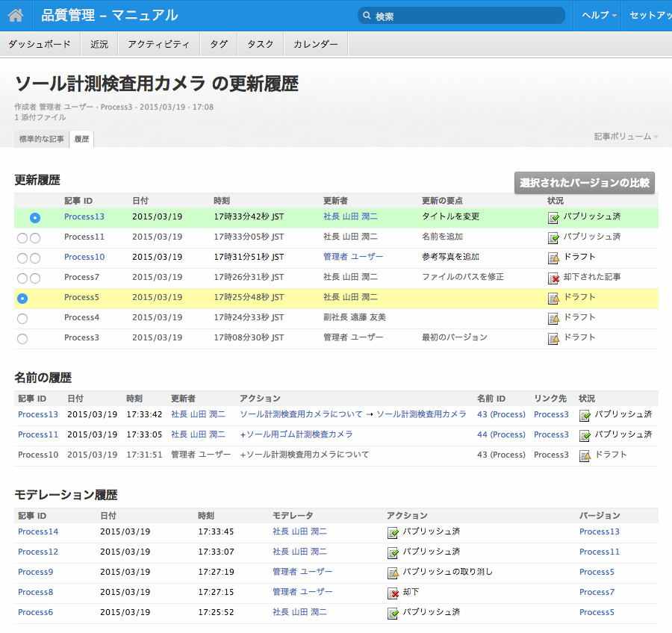
Task: Select the Process13 version radio button
Action: [35, 218]
